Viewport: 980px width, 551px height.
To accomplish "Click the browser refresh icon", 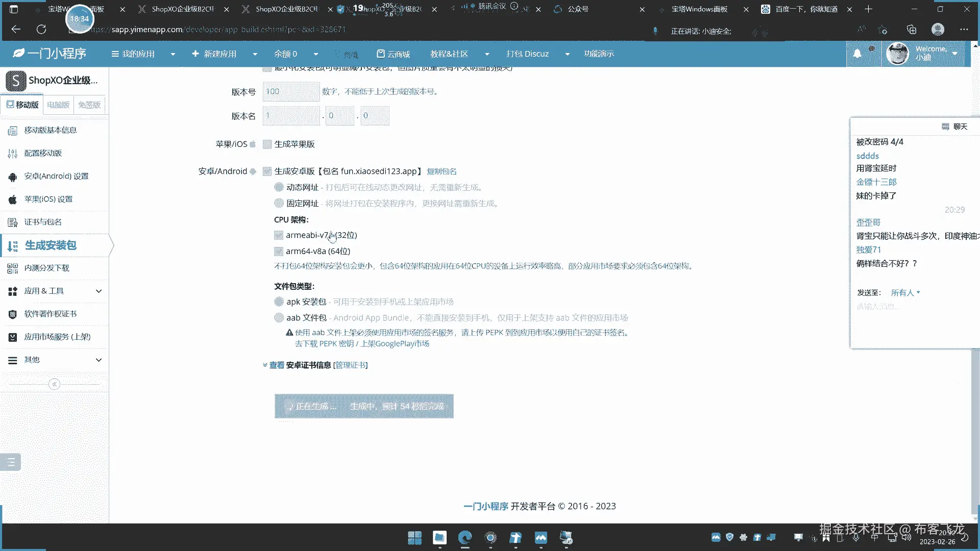I will tap(41, 30).
